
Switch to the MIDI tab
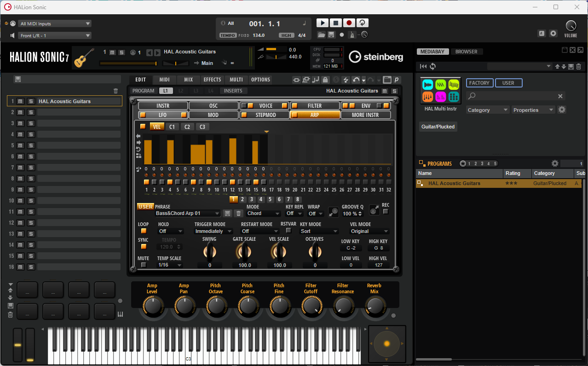point(164,80)
